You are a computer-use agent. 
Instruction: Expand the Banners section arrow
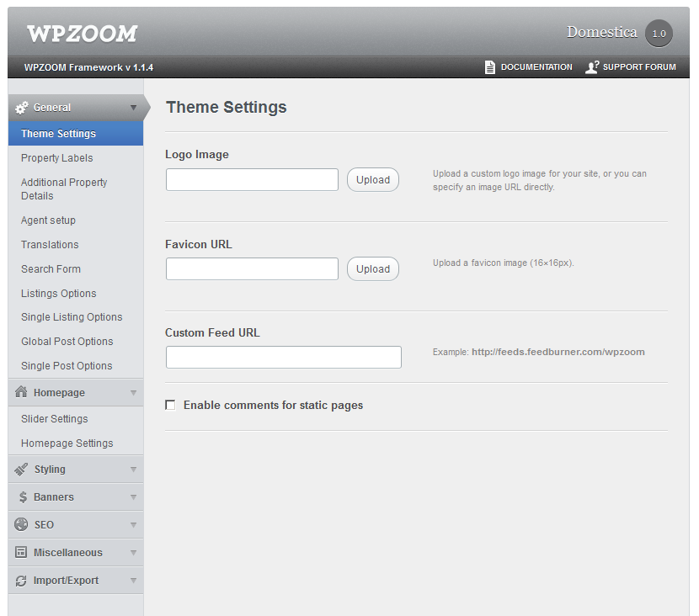click(133, 497)
